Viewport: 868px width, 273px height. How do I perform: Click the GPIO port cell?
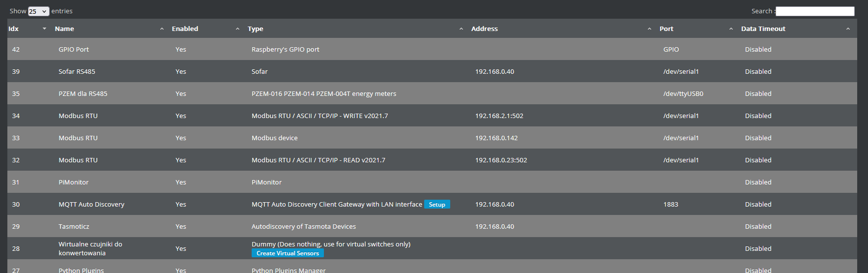tap(671, 49)
